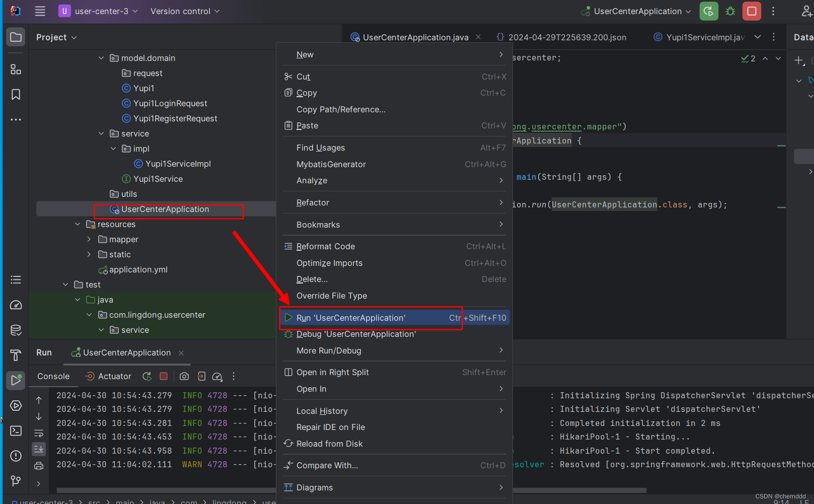Open the Build hammer tool window
This screenshot has width=814, height=504.
16,355
